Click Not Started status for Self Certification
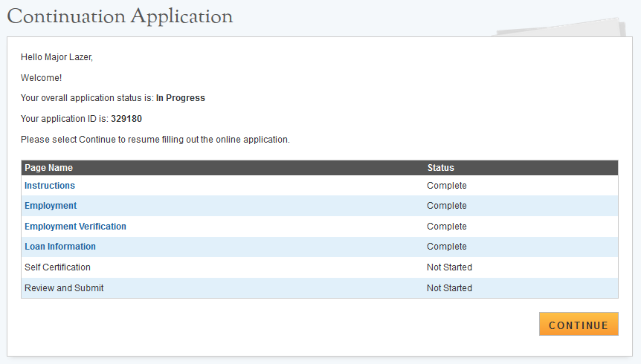 pos(449,267)
